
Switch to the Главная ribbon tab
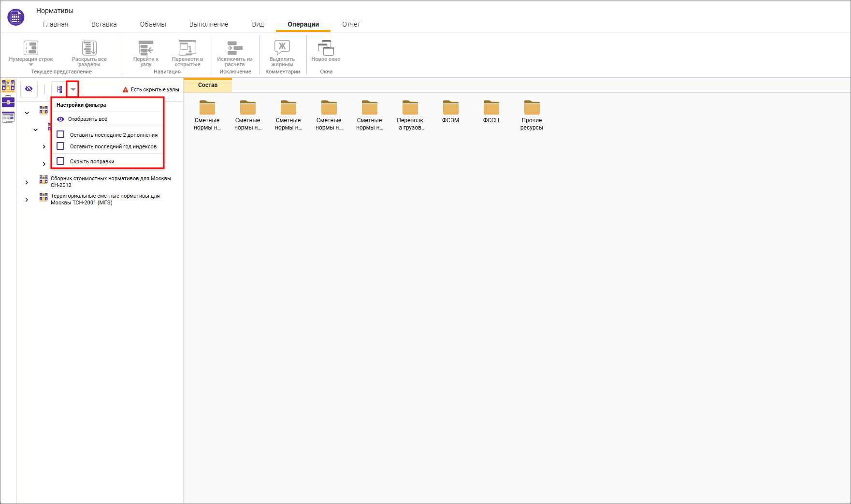point(56,24)
